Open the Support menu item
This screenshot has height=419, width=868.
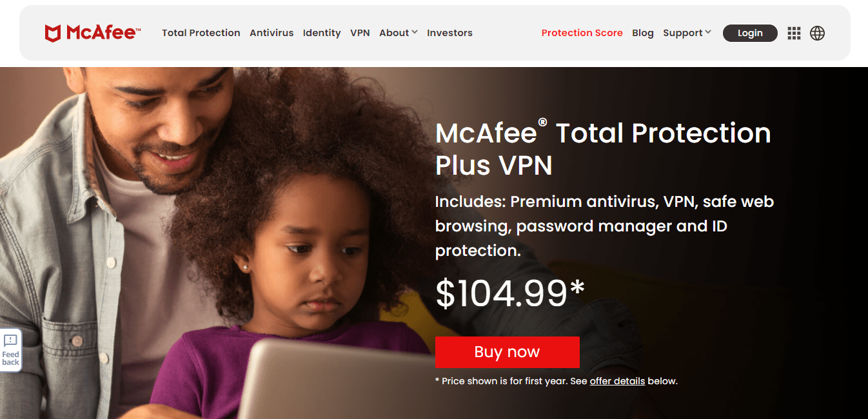click(x=682, y=33)
